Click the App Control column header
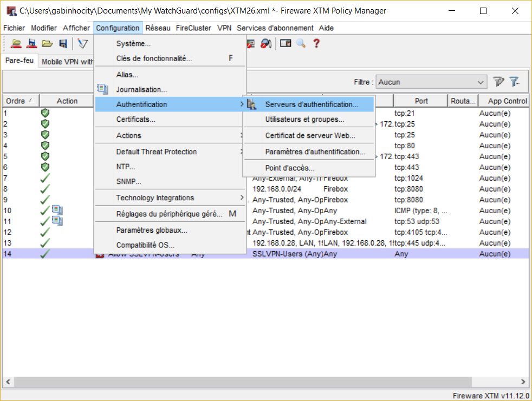532x401 pixels. (504, 101)
